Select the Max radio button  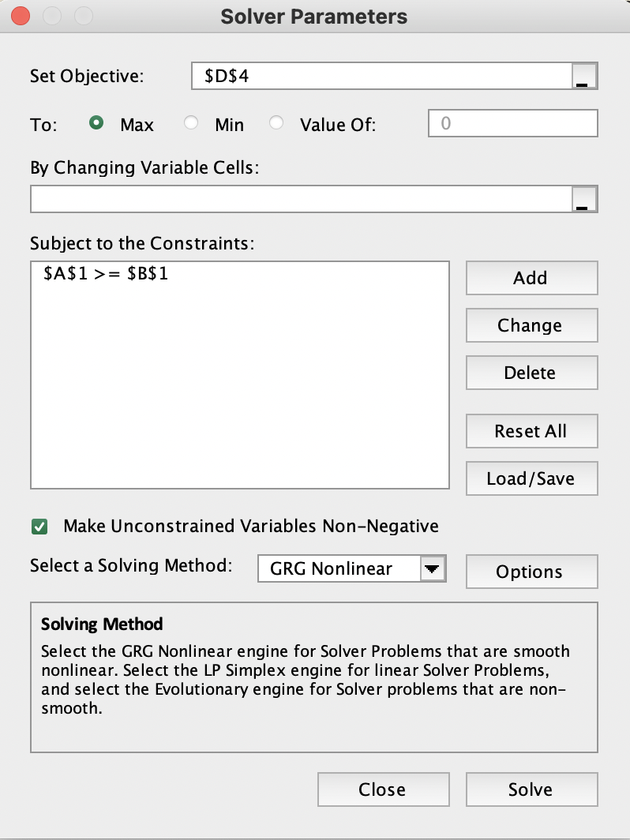[97, 124]
